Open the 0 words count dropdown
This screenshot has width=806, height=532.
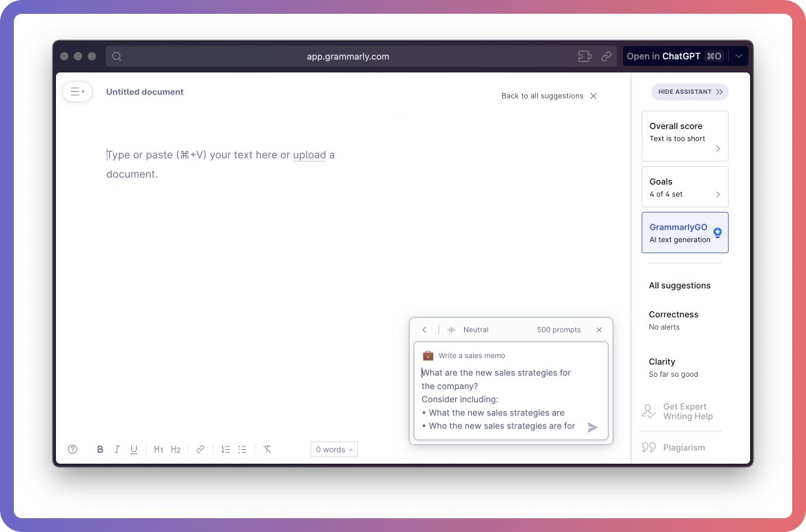[x=334, y=449]
